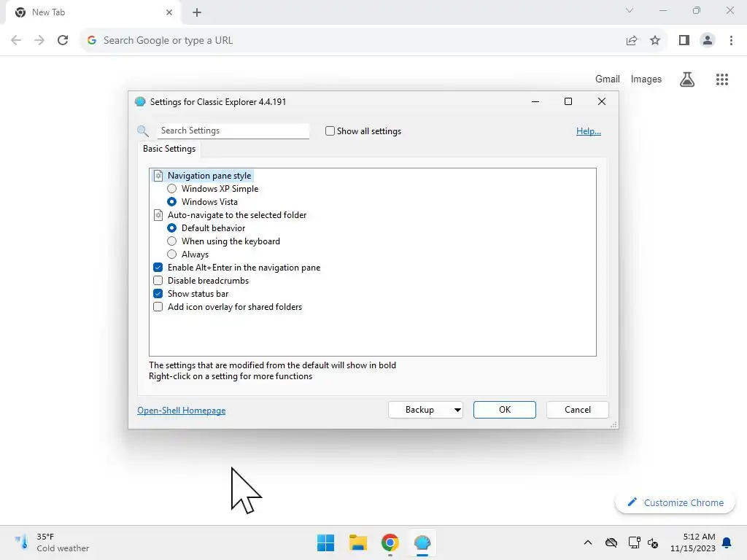Viewport: 747px width, 560px height.
Task: Uncheck Enable Alt+Enter in the navigation pane
Action: (158, 268)
